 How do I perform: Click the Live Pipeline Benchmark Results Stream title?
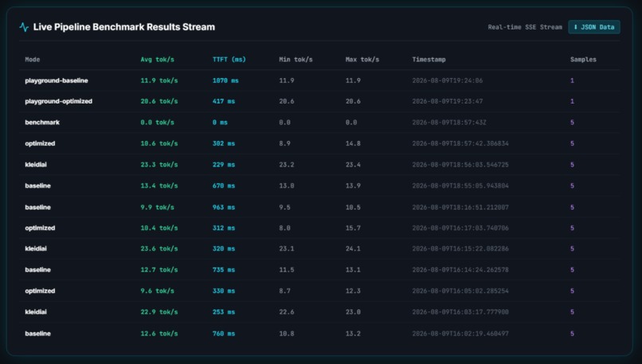(x=124, y=27)
